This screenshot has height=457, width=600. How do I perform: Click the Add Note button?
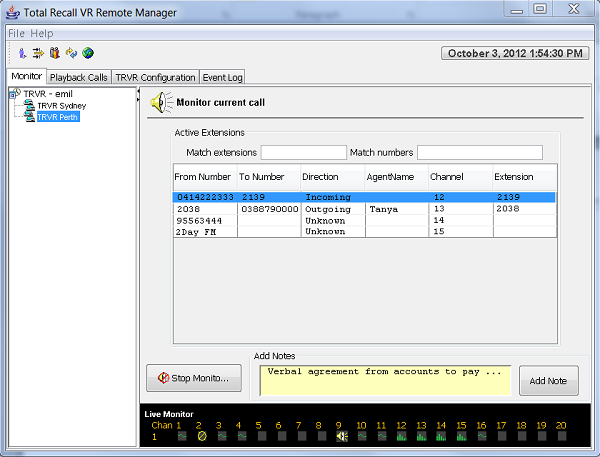pyautogui.click(x=548, y=381)
